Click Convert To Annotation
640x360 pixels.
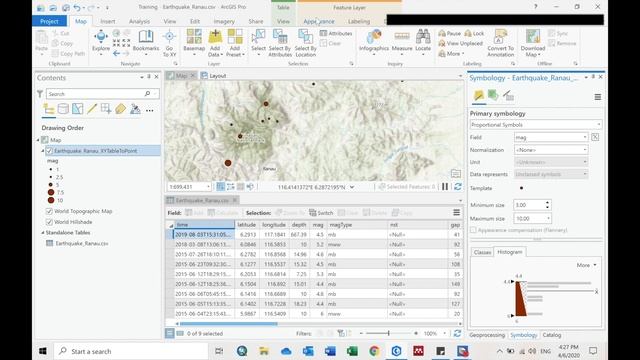pyautogui.click(x=500, y=42)
